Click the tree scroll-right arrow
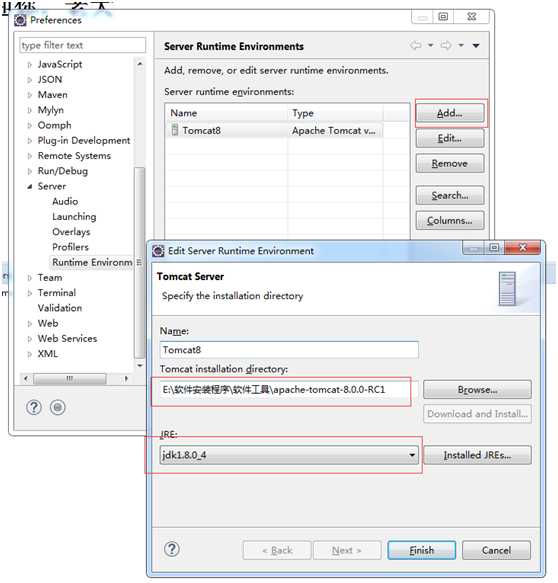 tap(126, 379)
